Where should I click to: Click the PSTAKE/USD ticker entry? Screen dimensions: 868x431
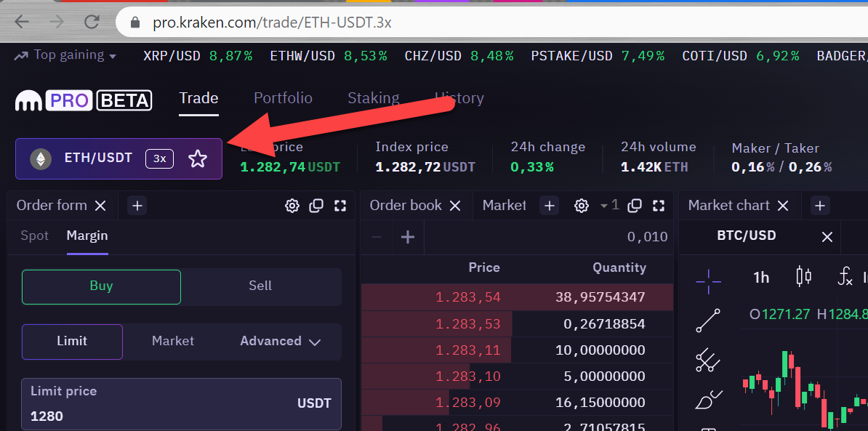(x=598, y=56)
